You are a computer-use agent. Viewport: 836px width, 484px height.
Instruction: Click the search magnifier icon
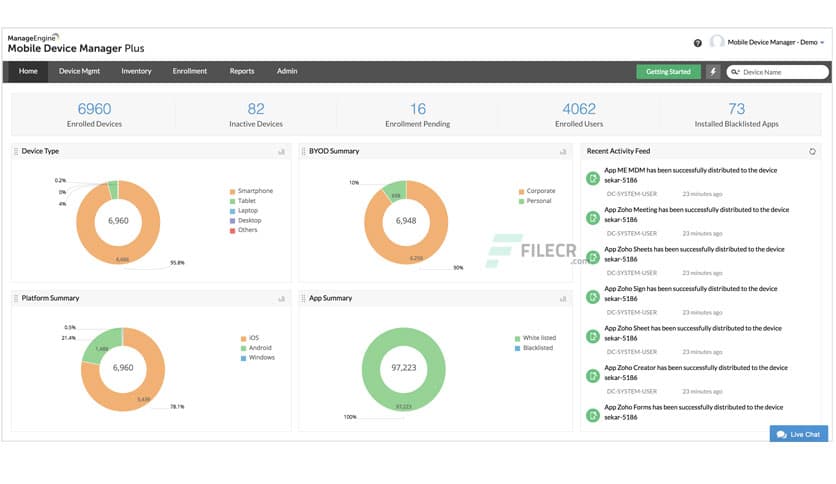click(x=735, y=72)
